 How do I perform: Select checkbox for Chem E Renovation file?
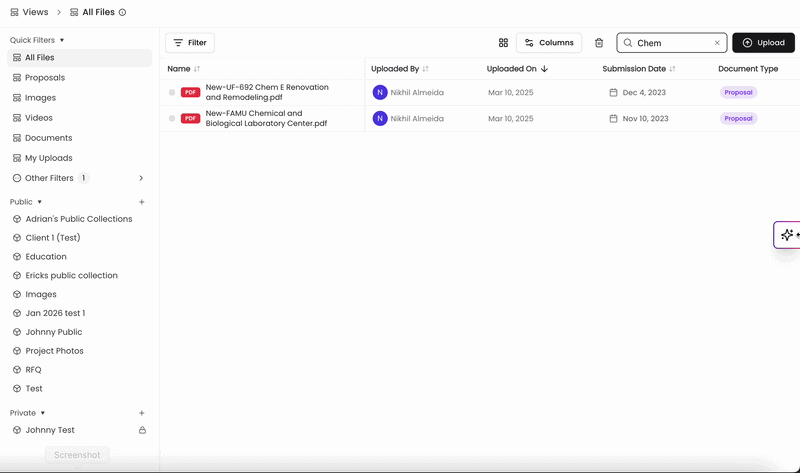coord(172,92)
